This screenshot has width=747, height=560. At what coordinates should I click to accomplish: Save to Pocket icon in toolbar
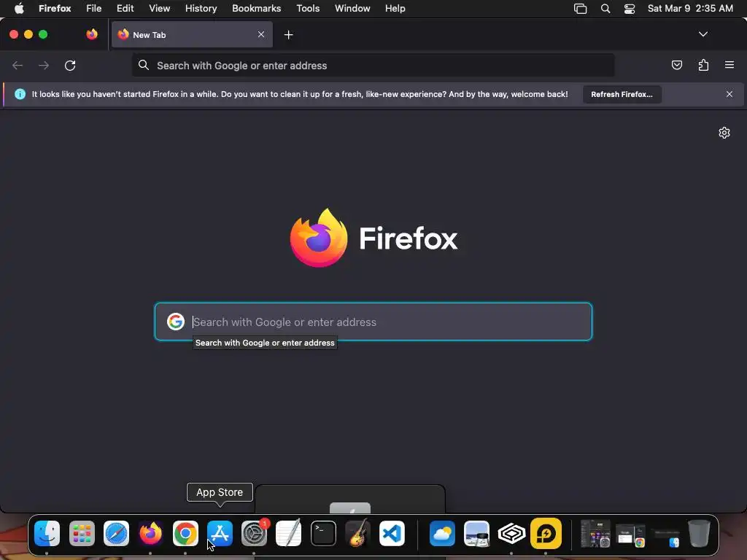click(676, 65)
